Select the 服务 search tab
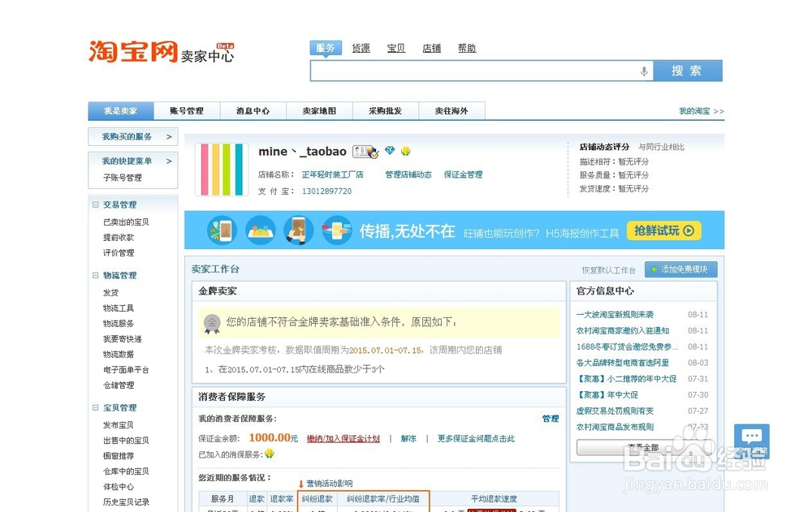Viewport: 812px width, 512px height. click(x=326, y=48)
